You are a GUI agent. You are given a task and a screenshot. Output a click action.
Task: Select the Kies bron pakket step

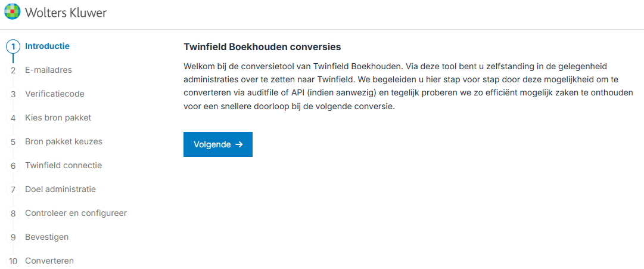[x=58, y=118]
